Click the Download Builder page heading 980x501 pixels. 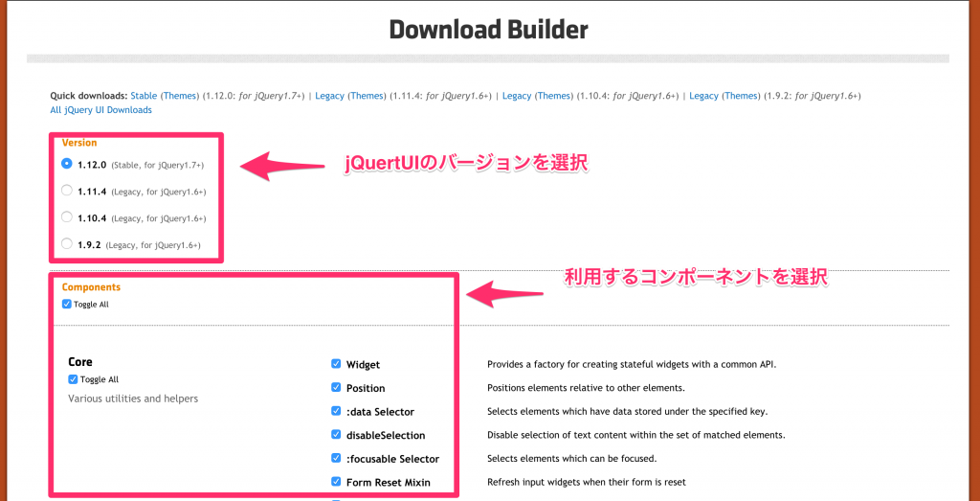point(489,30)
